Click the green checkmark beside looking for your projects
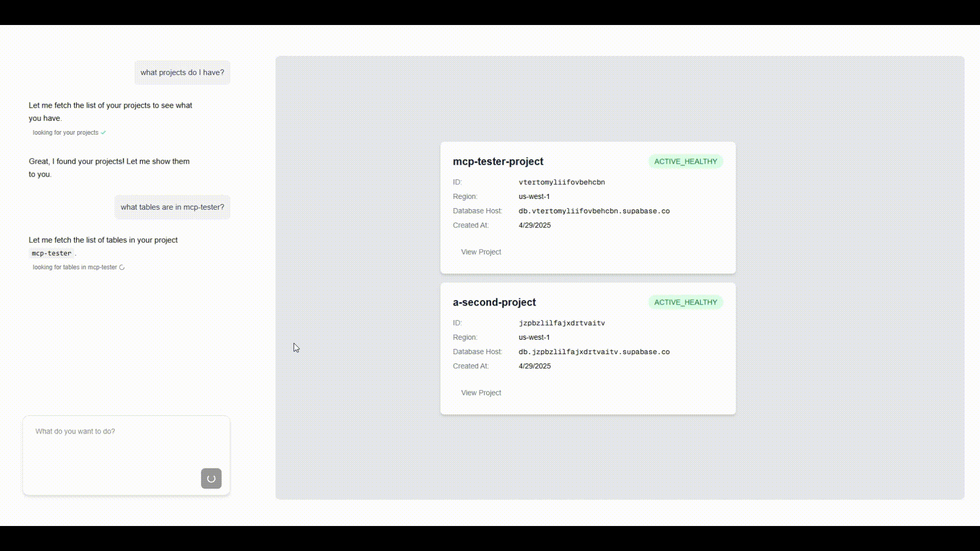 point(104,133)
